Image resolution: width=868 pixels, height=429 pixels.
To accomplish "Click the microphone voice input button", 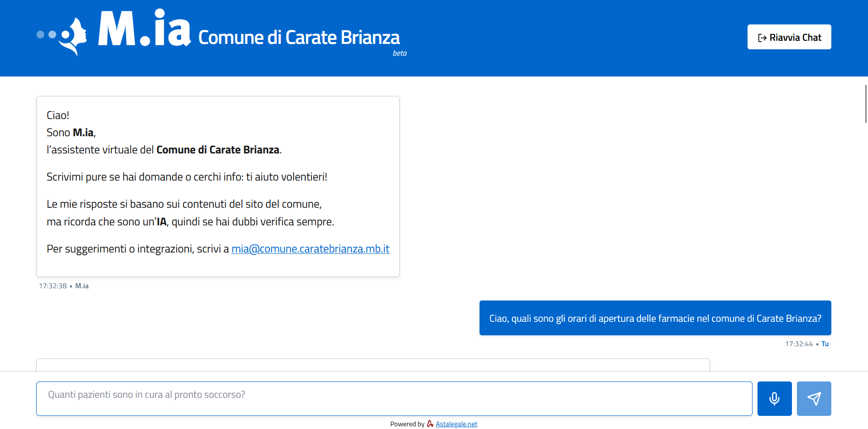I will [x=774, y=398].
